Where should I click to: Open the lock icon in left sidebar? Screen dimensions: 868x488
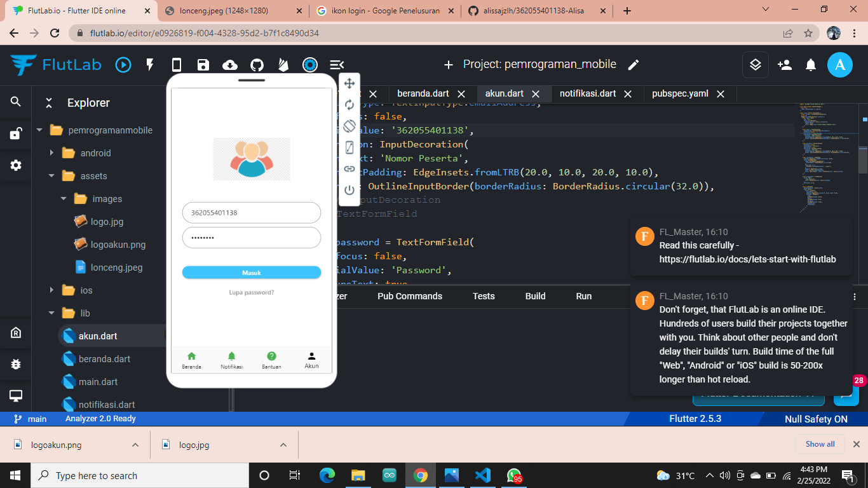pyautogui.click(x=16, y=133)
